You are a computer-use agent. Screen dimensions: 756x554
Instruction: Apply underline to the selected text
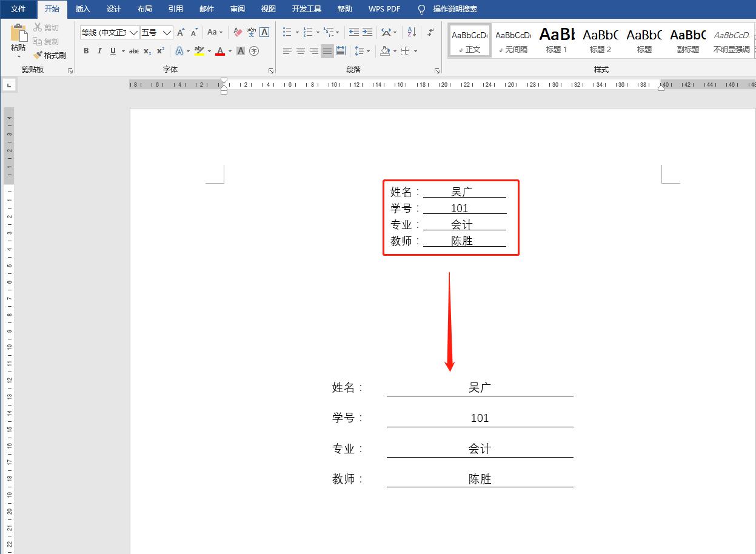point(112,51)
